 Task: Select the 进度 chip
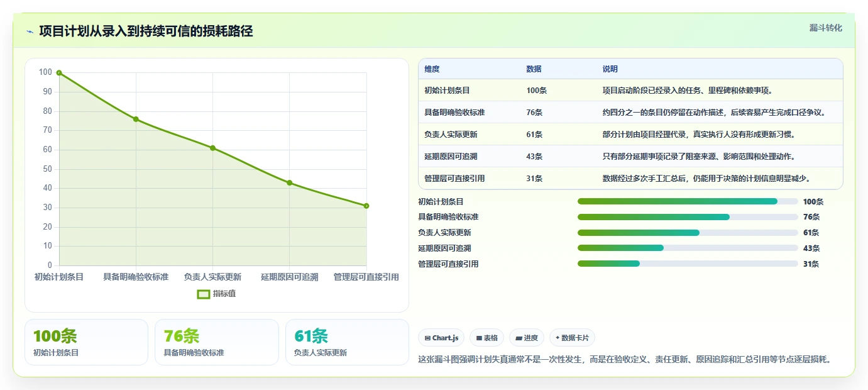coord(527,338)
